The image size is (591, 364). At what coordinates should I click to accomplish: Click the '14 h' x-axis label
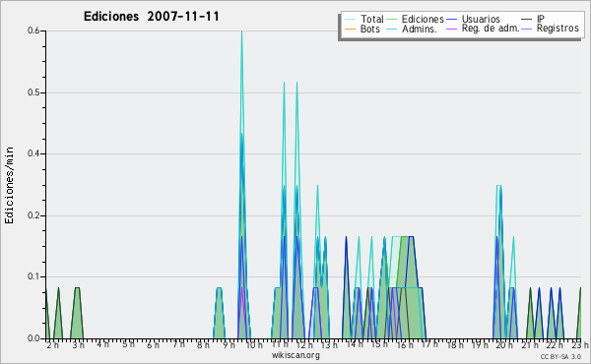[x=355, y=344]
